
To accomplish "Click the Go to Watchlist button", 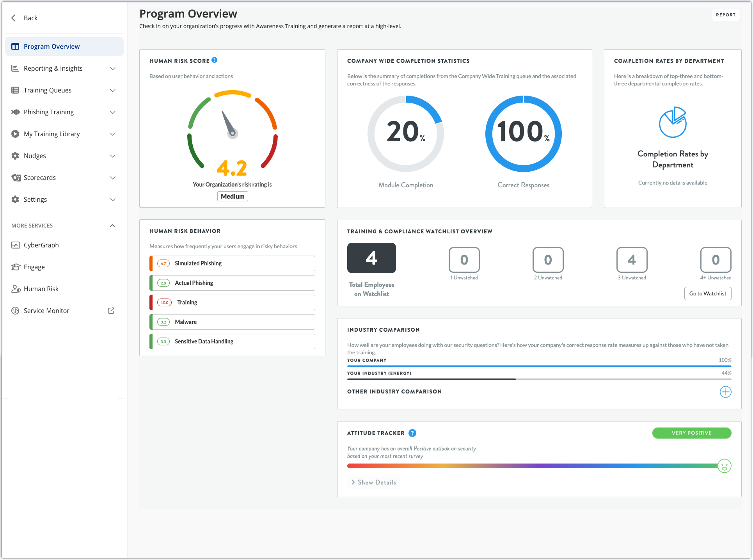I will [707, 293].
